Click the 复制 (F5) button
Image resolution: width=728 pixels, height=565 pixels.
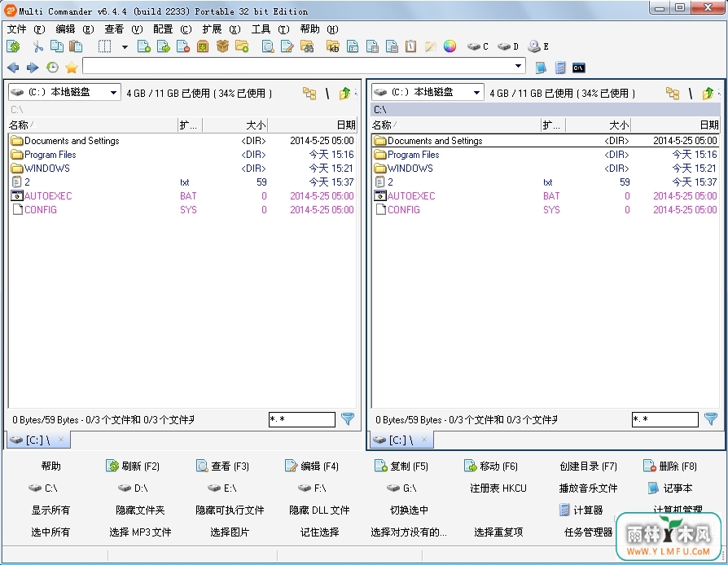tap(401, 466)
